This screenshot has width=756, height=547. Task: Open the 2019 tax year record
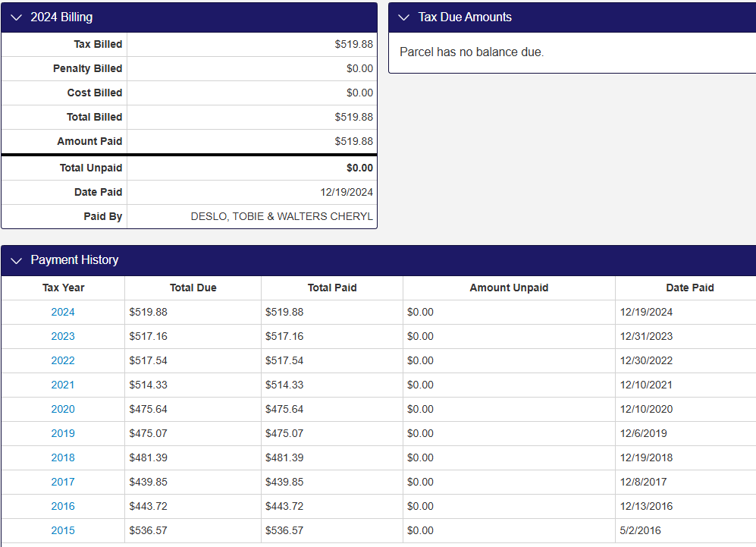click(63, 433)
